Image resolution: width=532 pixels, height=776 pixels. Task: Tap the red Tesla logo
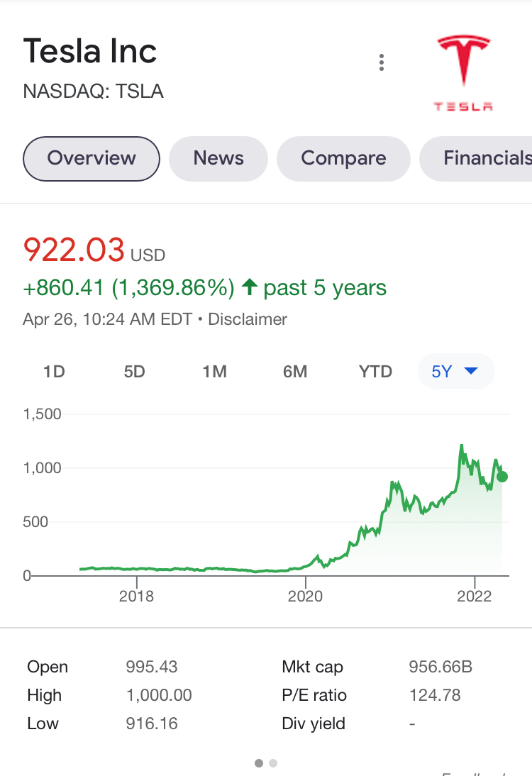tap(464, 73)
